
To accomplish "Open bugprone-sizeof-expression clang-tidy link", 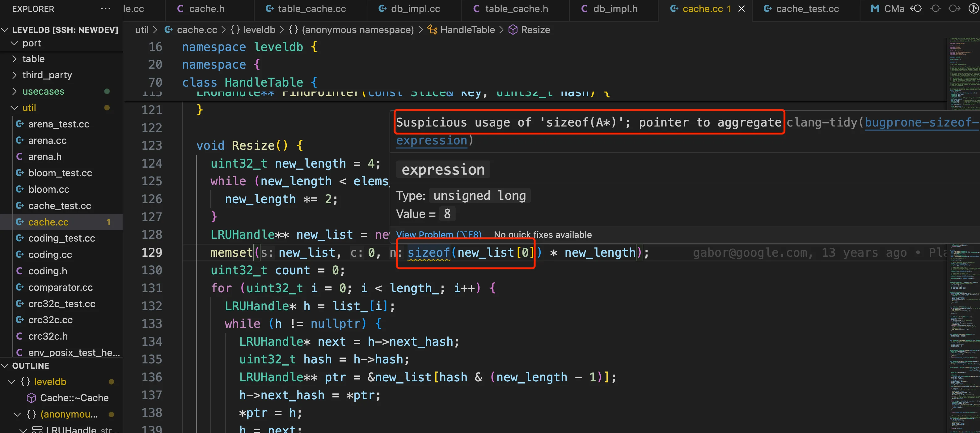I will 921,122.
